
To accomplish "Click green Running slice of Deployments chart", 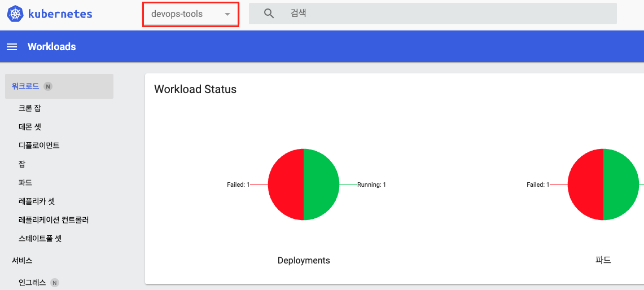I will pyautogui.click(x=322, y=184).
